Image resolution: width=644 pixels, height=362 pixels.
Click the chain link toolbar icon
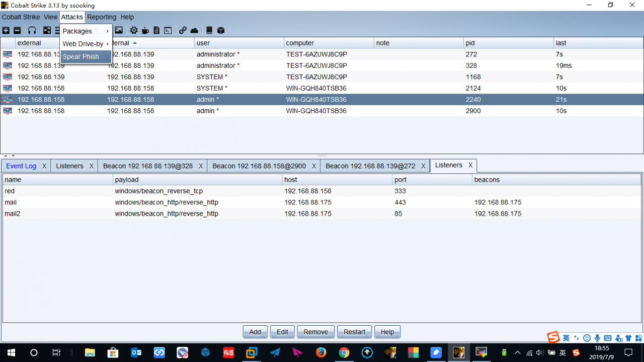point(183,31)
